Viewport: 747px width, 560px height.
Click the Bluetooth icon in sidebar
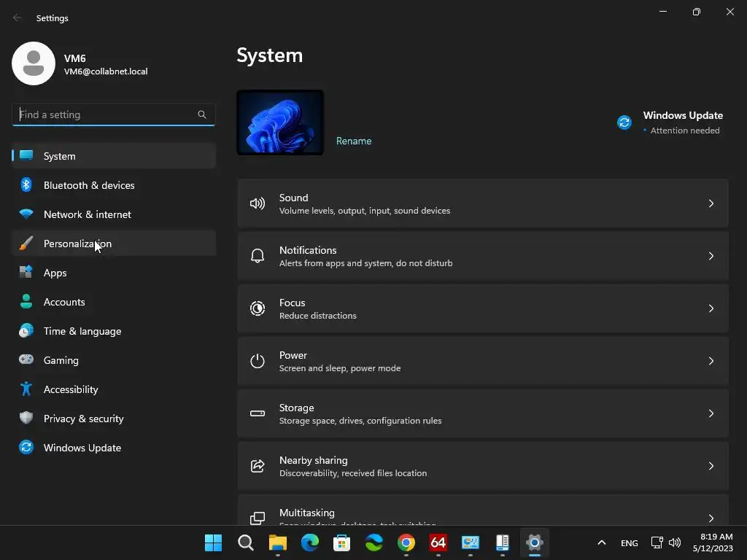(x=26, y=184)
